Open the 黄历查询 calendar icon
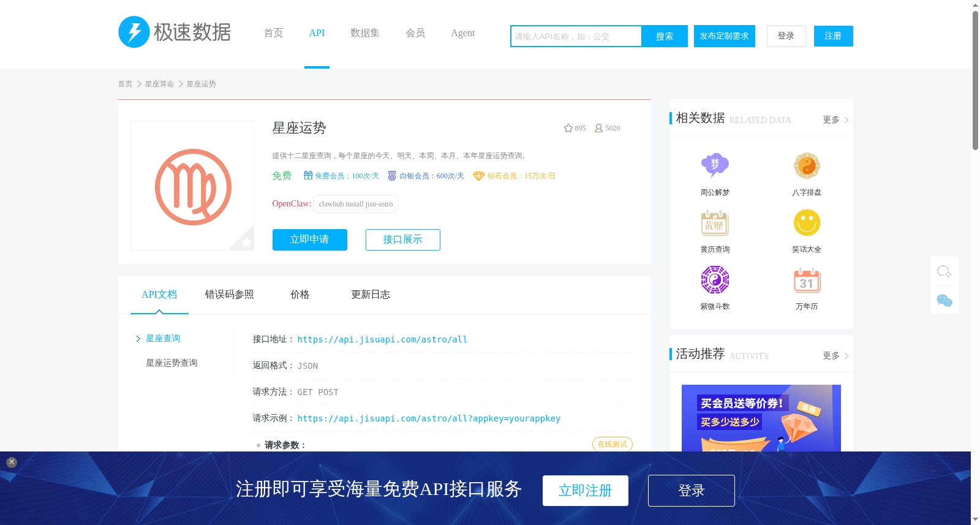The height and width of the screenshot is (525, 980). 715,222
